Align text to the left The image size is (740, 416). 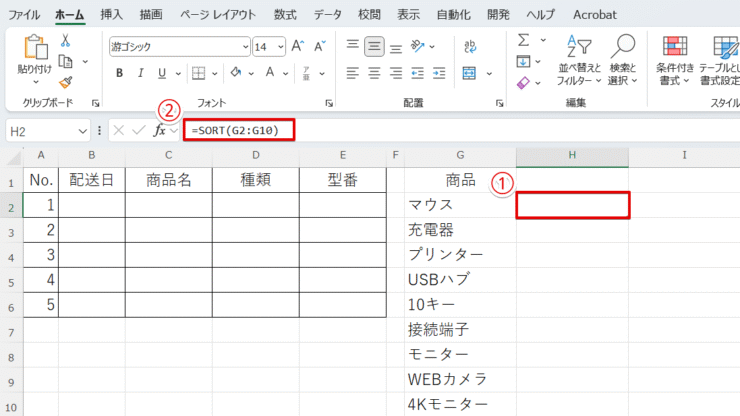tap(352, 73)
